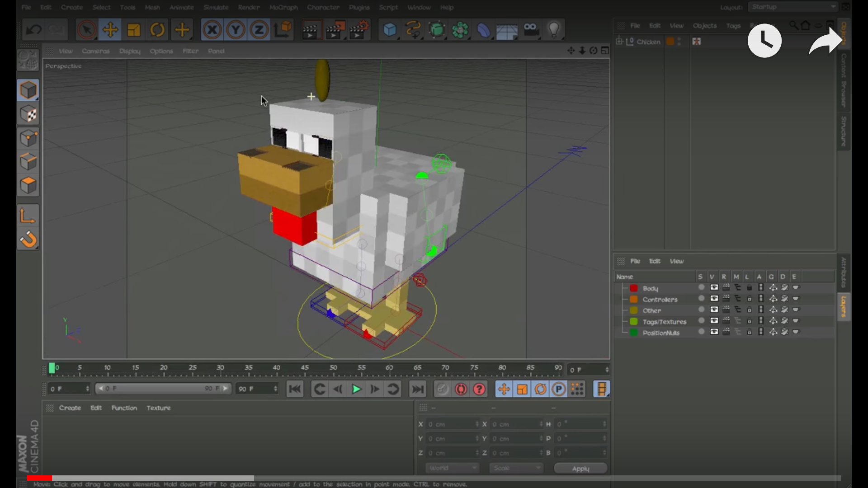
Task: Click the Apply button
Action: (x=580, y=469)
